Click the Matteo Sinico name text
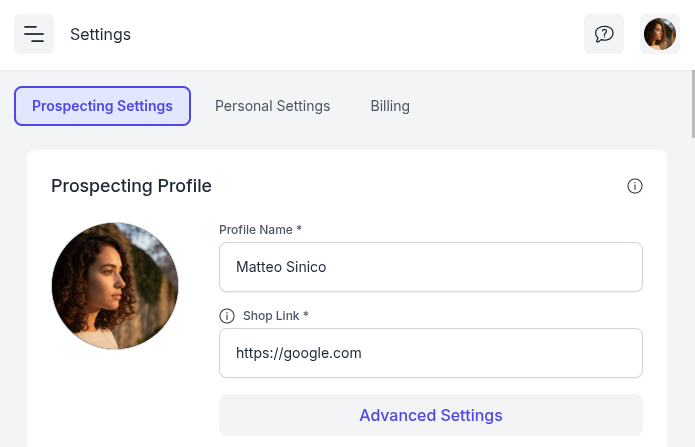 (281, 267)
